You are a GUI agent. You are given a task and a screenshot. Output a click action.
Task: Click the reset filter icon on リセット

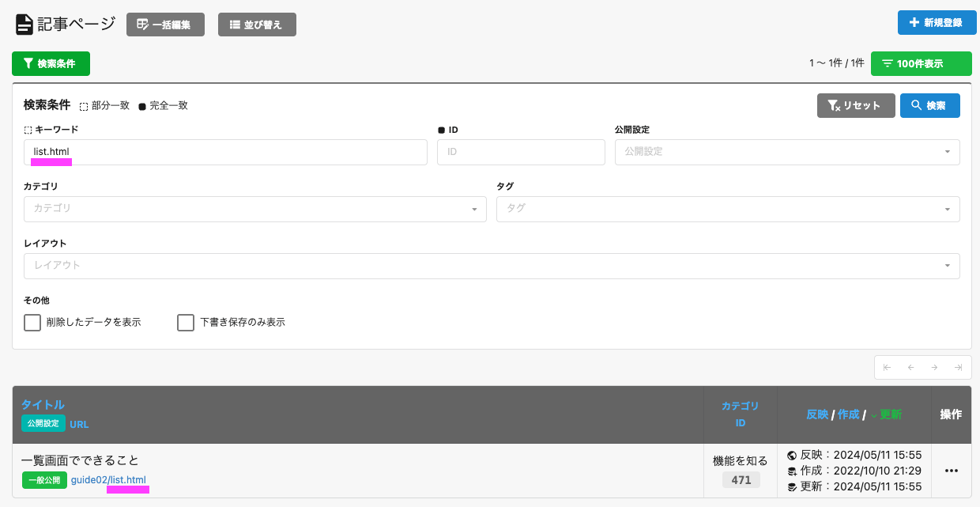pos(834,105)
